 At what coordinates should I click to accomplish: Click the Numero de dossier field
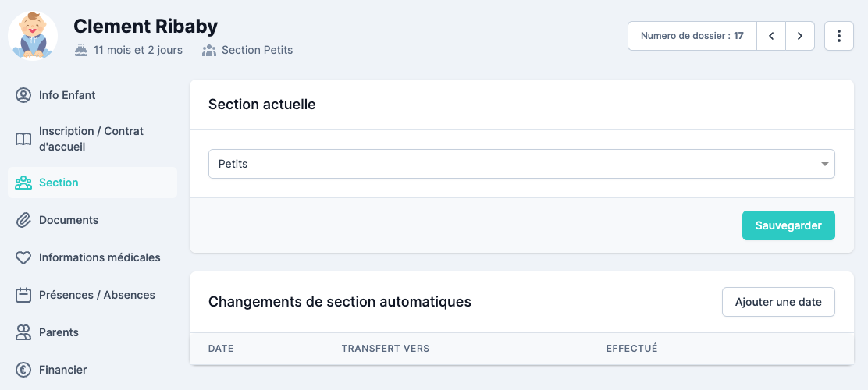pyautogui.click(x=692, y=36)
